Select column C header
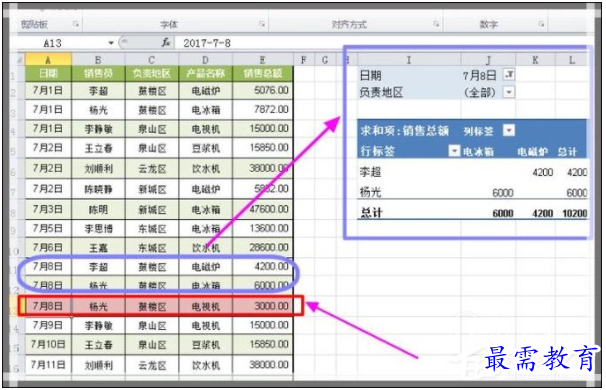 (152, 60)
